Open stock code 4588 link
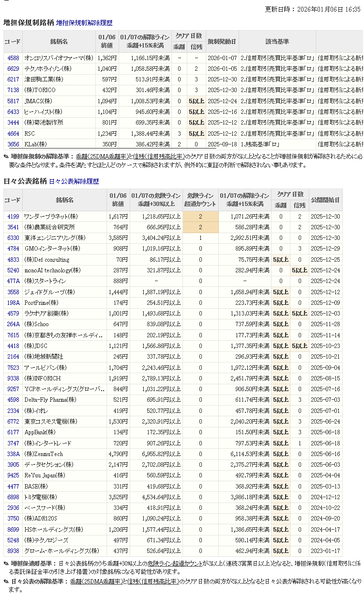This screenshot has height=599, width=364. 13,58
